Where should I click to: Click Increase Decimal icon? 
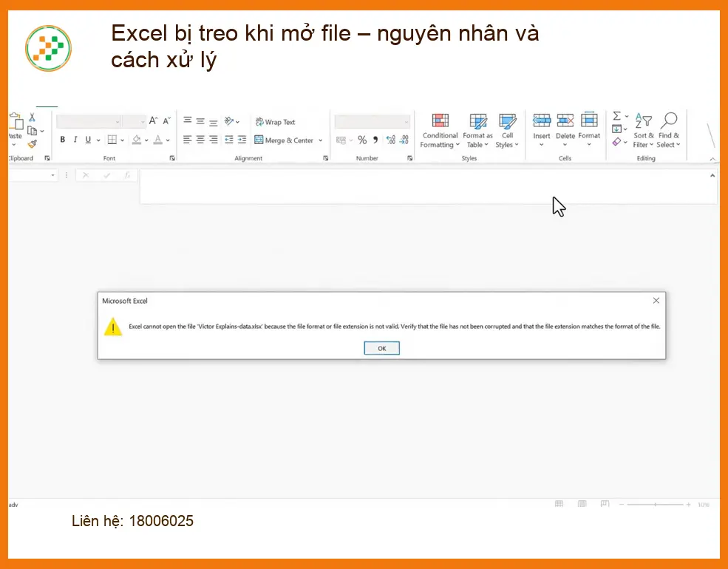(x=391, y=140)
